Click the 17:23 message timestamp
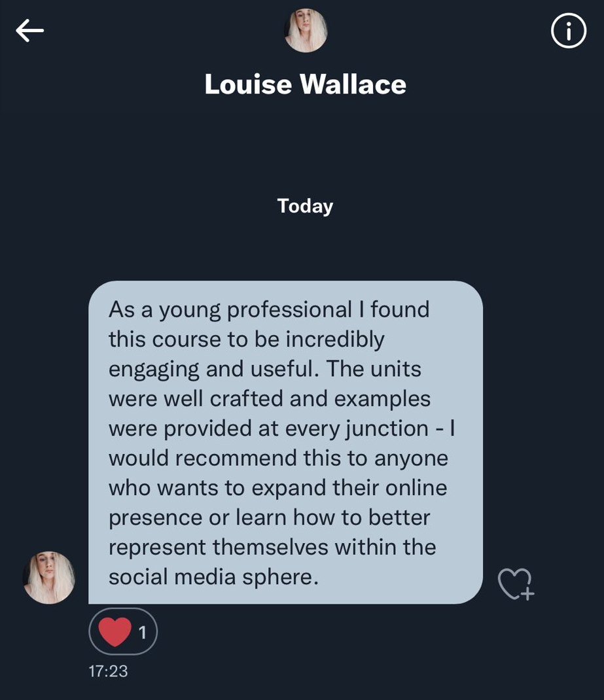Screen dimensions: 604x700 (108, 671)
